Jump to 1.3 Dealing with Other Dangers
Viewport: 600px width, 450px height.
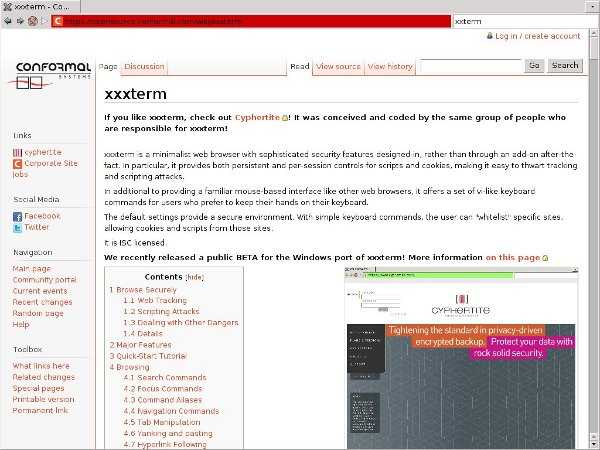181,323
